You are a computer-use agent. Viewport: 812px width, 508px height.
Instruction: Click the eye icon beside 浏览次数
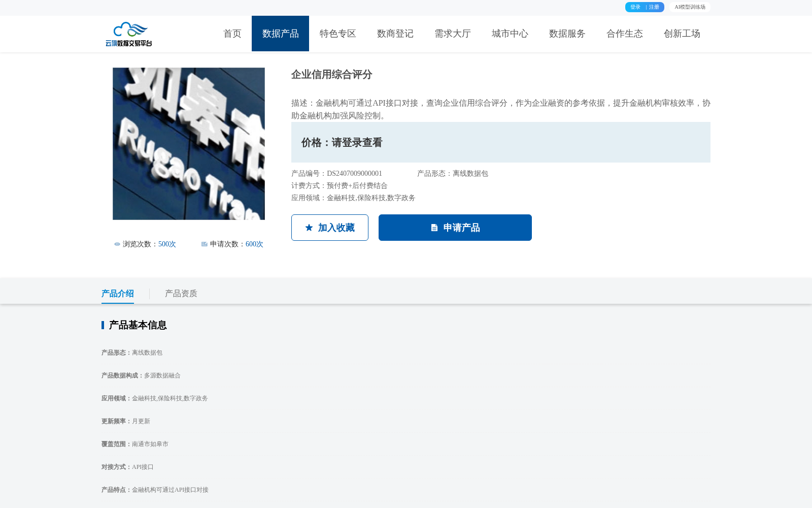tap(117, 244)
